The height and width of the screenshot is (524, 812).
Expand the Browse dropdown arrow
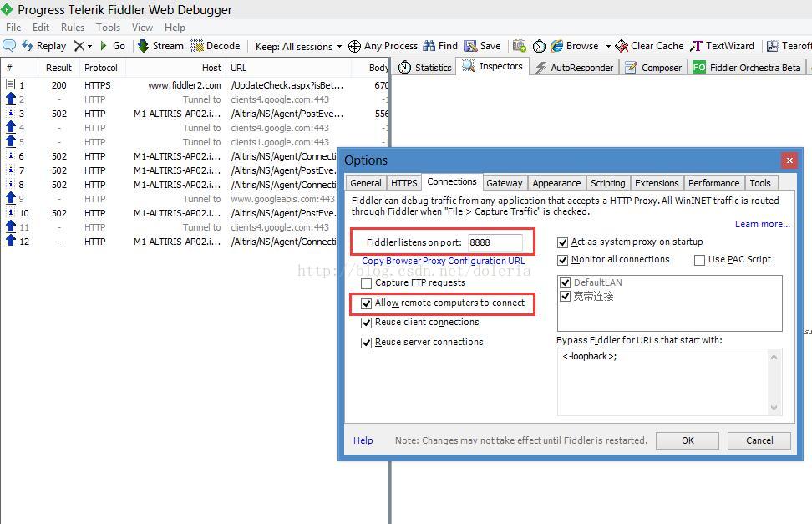(x=608, y=46)
